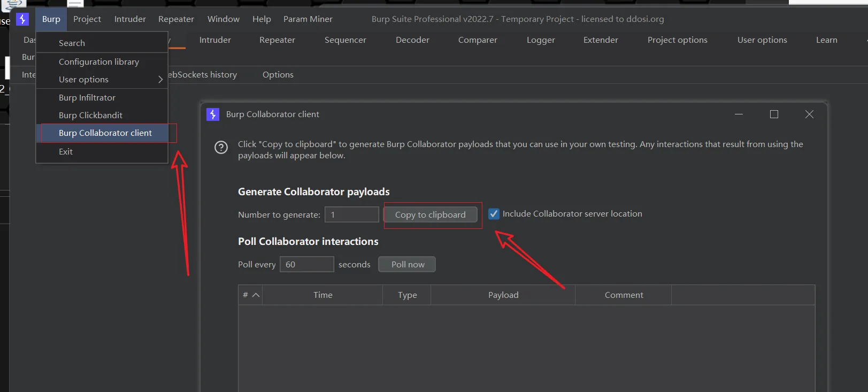Switch to the Decoder tab
Image resolution: width=868 pixels, height=392 pixels.
click(412, 40)
